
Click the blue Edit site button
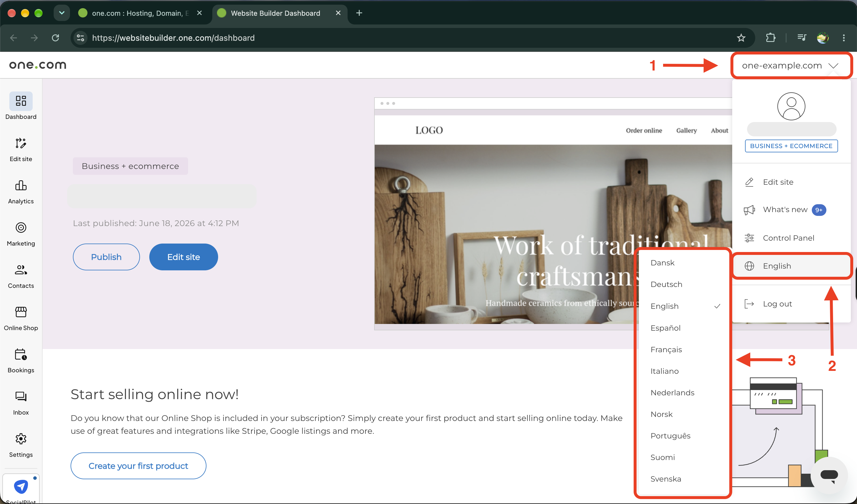coord(184,257)
